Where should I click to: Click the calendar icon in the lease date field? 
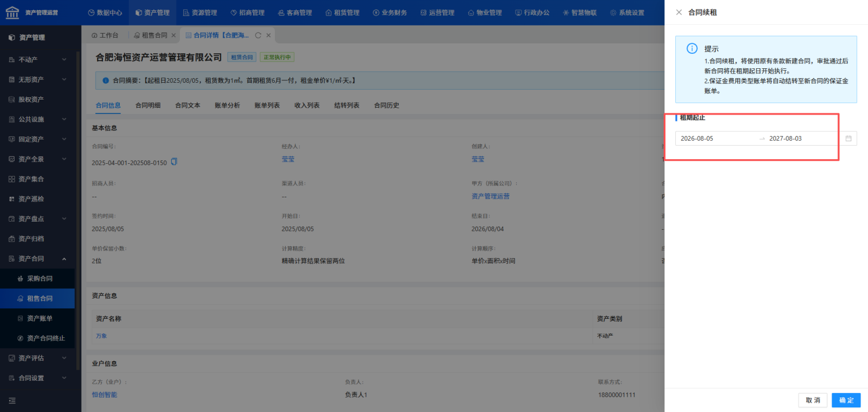click(848, 138)
